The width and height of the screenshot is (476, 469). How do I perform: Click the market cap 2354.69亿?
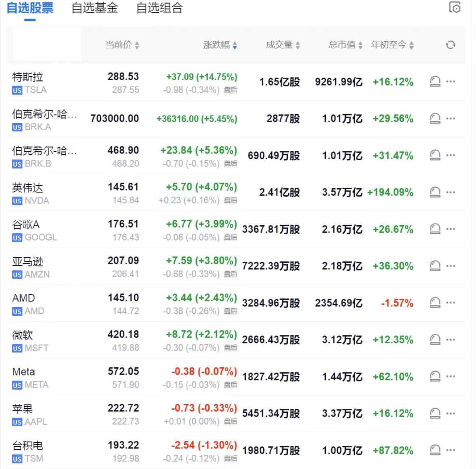click(339, 303)
